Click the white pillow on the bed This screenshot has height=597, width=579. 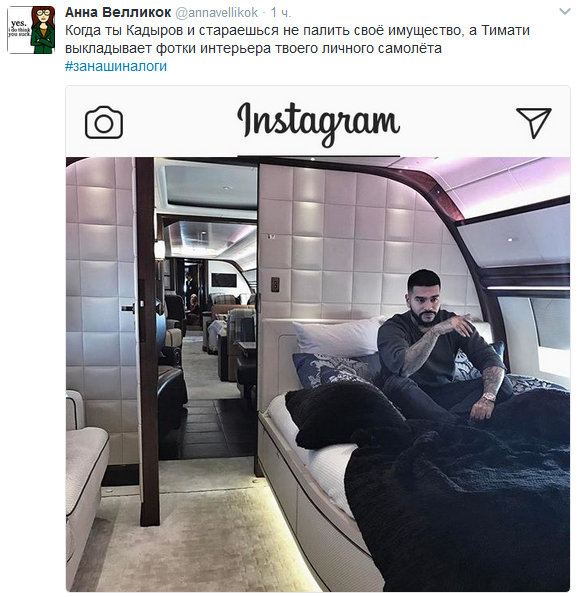coord(339,337)
